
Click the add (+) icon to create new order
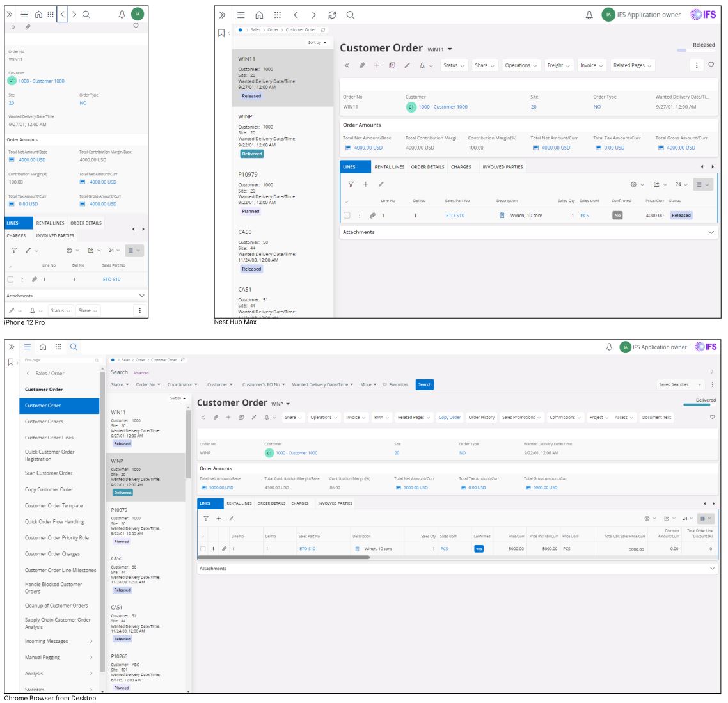(x=377, y=65)
